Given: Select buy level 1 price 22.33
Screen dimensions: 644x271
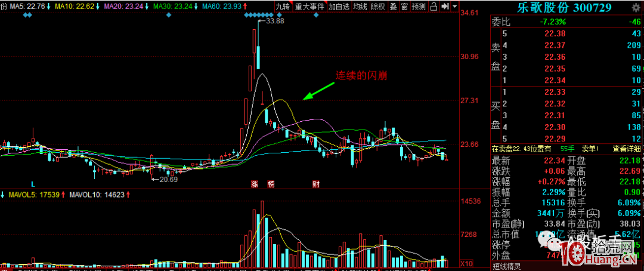Looking at the screenshot, I should (556, 92).
